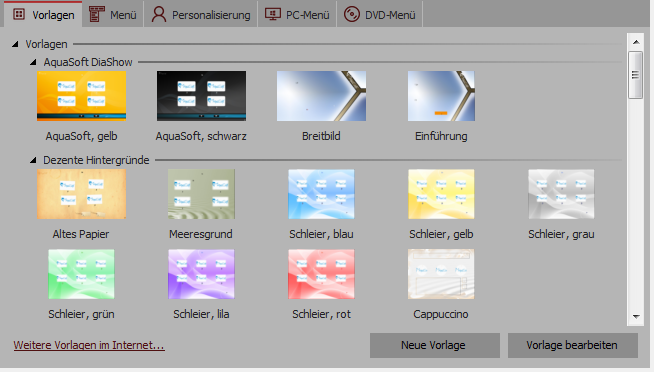The image size is (654, 372).
Task: Click the 'AquaSoft, gelb' caption
Action: coord(81,136)
